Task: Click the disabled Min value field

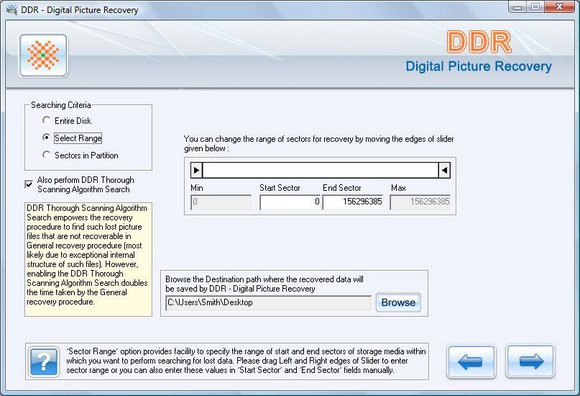Action: (x=221, y=202)
